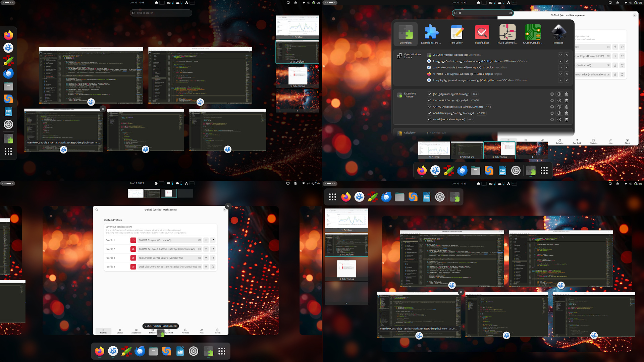Viewport: 644px width, 362px height.
Task: Expand options for Traffic Mozilla Firefox window
Action: pyautogui.click(x=560, y=74)
